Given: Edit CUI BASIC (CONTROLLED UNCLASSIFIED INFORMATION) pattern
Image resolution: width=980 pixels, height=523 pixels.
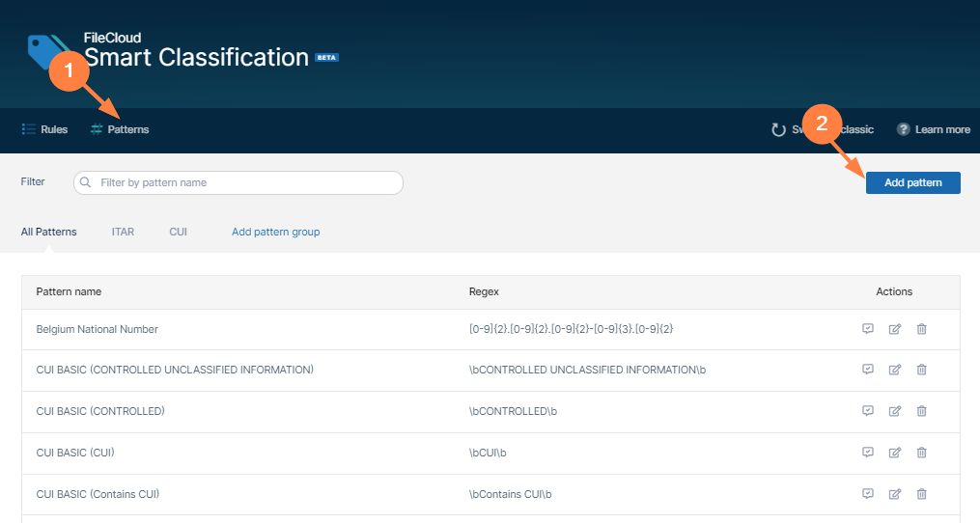Looking at the screenshot, I should pyautogui.click(x=895, y=370).
